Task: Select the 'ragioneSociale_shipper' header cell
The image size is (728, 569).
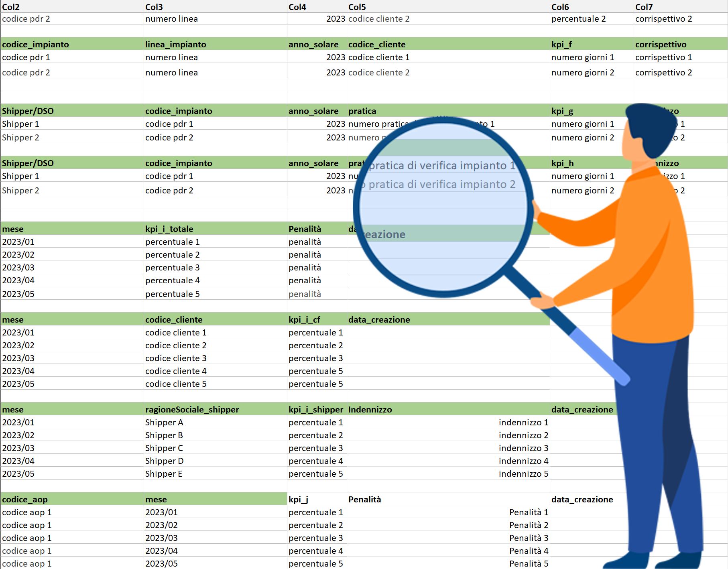Action: click(x=215, y=409)
